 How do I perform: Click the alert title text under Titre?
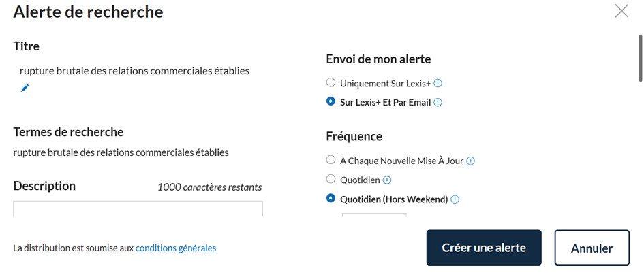(134, 71)
